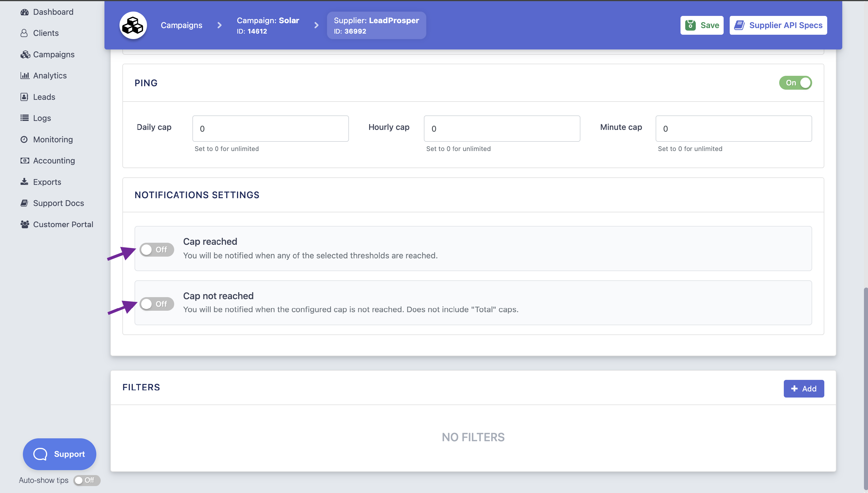The height and width of the screenshot is (493, 868).
Task: Add a new filter
Action: (804, 388)
